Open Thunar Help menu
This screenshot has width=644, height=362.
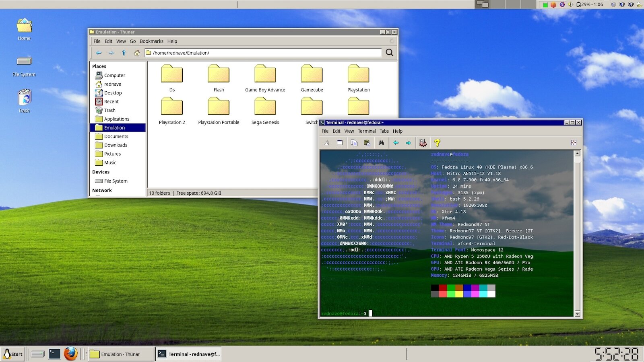coord(172,41)
